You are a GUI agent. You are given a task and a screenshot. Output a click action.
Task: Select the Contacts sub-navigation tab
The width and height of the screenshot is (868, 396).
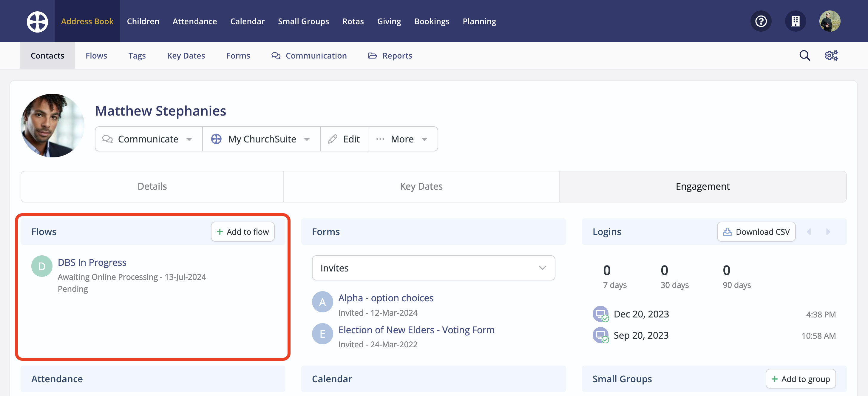[x=47, y=56]
